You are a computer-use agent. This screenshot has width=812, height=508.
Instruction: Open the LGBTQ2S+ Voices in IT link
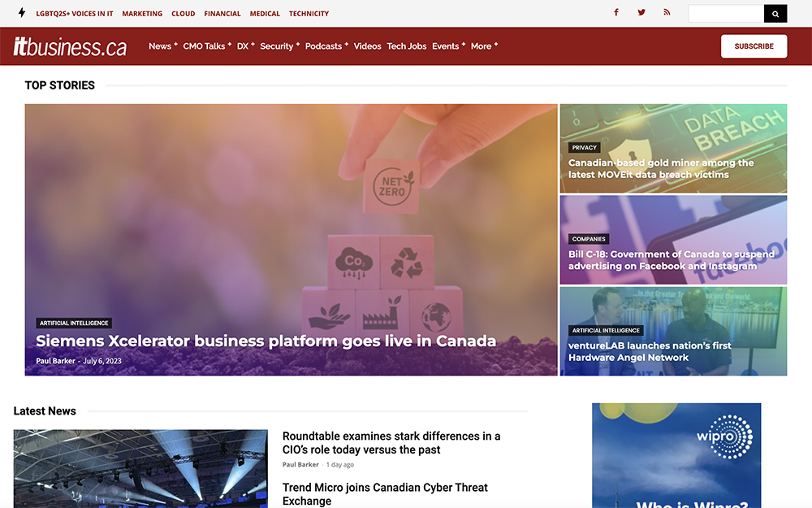[75, 14]
